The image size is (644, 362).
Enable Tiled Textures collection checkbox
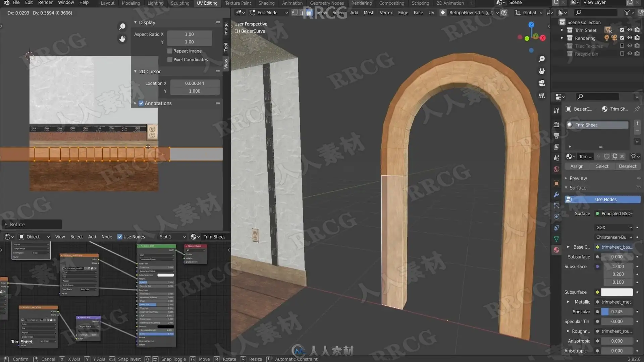[x=622, y=46]
